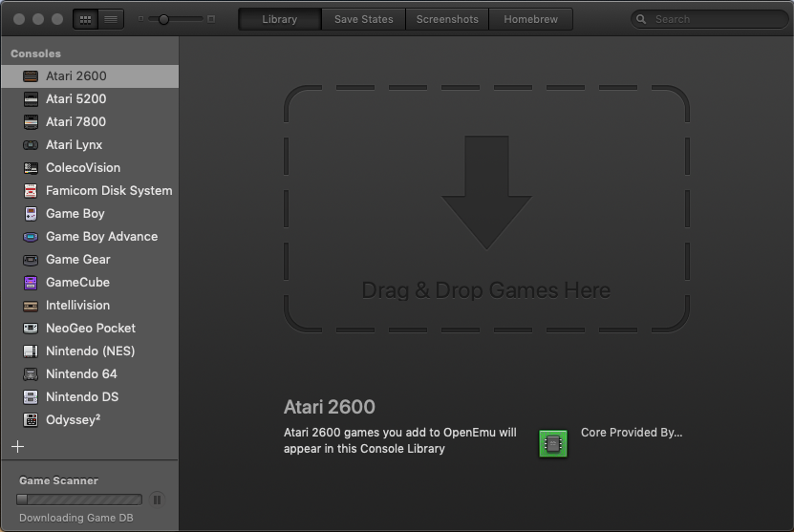Pause the Game Scanner
This screenshot has height=532, width=794.
(158, 499)
